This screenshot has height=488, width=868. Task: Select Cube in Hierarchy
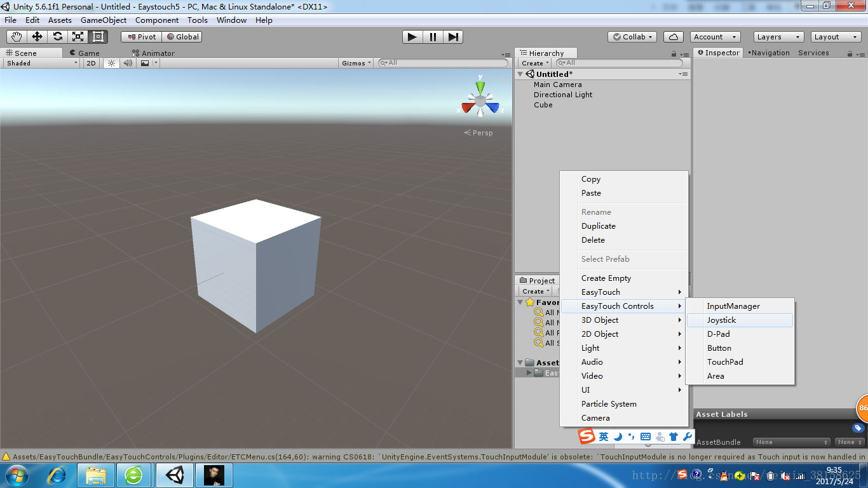(x=543, y=105)
